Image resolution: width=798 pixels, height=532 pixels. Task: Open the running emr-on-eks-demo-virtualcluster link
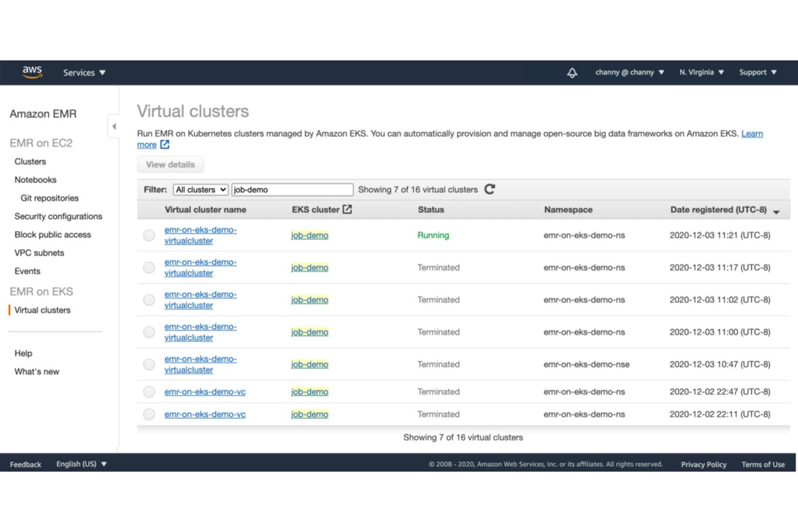tap(201, 236)
